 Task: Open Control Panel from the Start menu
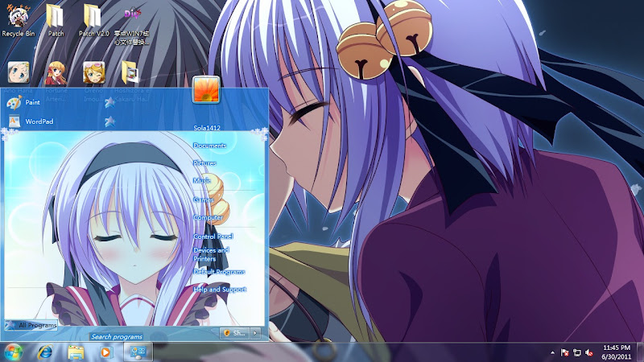[213, 237]
